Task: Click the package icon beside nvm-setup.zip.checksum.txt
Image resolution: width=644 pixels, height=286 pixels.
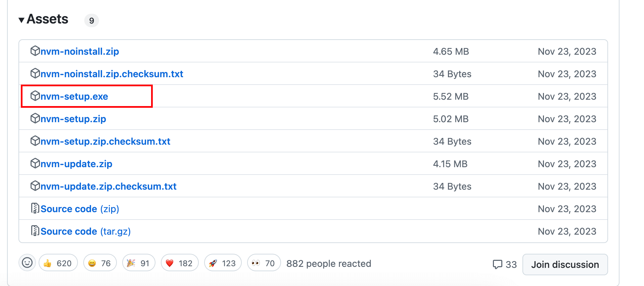Action: click(x=35, y=141)
